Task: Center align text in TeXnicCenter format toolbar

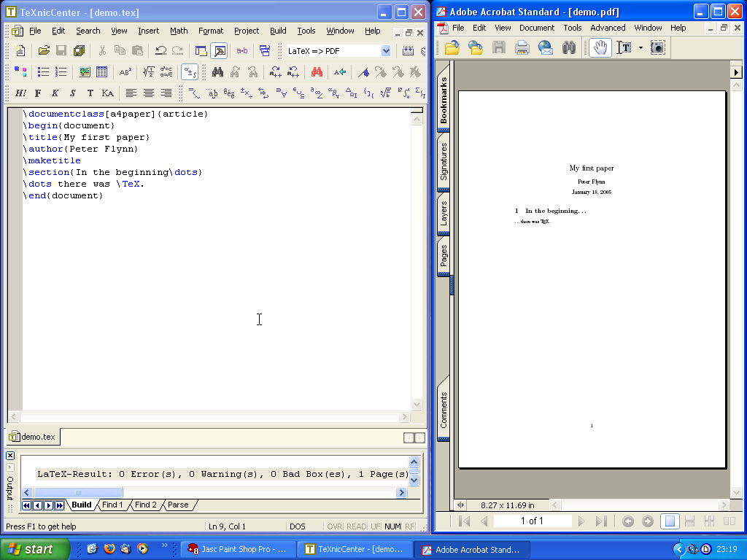Action: point(149,93)
